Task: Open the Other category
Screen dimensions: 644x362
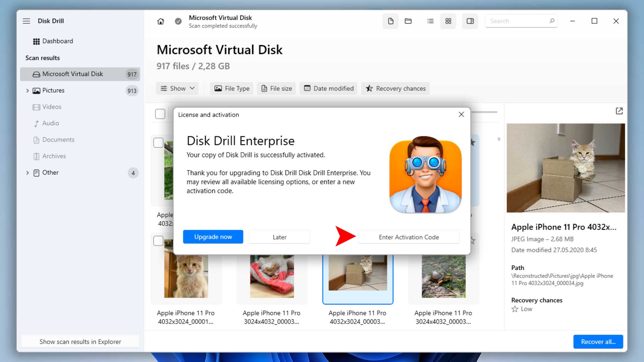Action: [46, 172]
